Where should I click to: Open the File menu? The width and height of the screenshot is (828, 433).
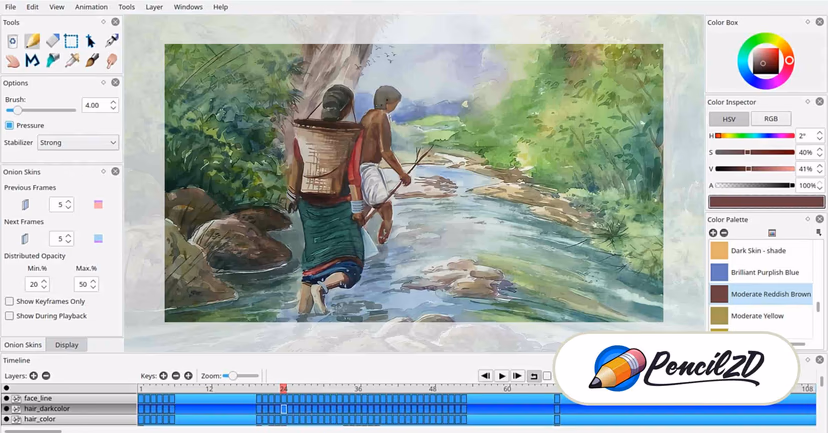[x=11, y=7]
